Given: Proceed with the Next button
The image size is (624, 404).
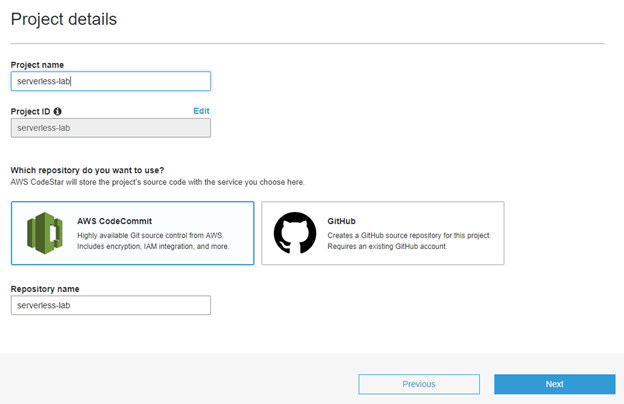Looking at the screenshot, I should point(555,384).
